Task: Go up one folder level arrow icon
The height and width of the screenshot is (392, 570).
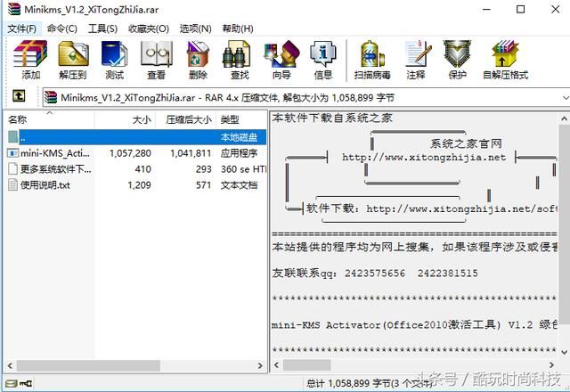Action: click(19, 96)
